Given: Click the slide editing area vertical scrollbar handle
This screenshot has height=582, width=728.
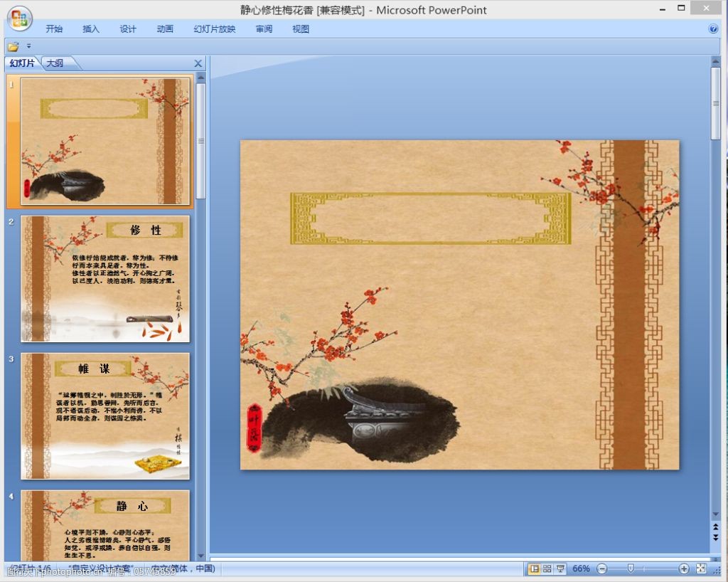Looking at the screenshot, I should pos(715,103).
